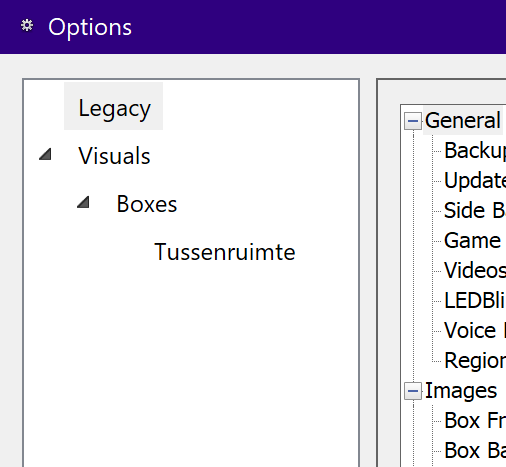The image size is (506, 467).
Task: Collapse the Images section minus box
Action: pos(413,391)
